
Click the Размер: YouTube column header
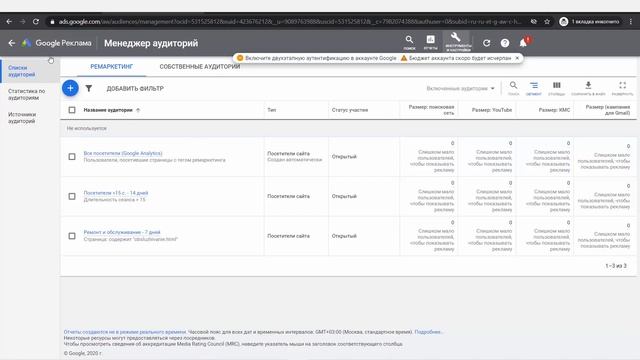(x=492, y=110)
